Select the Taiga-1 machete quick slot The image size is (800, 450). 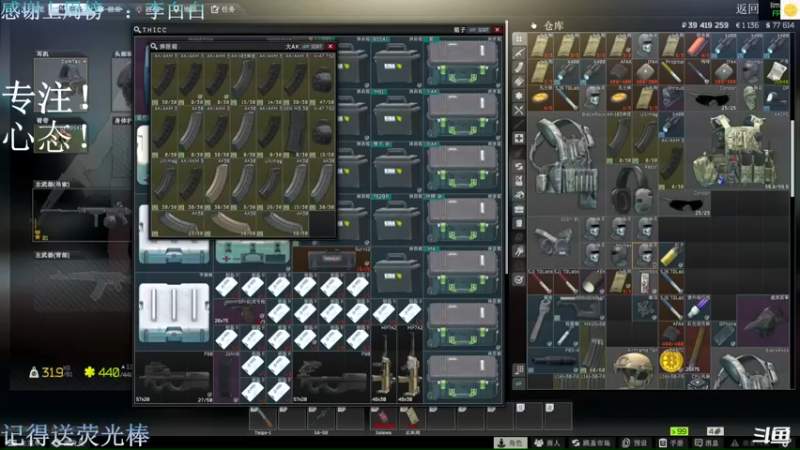point(262,418)
